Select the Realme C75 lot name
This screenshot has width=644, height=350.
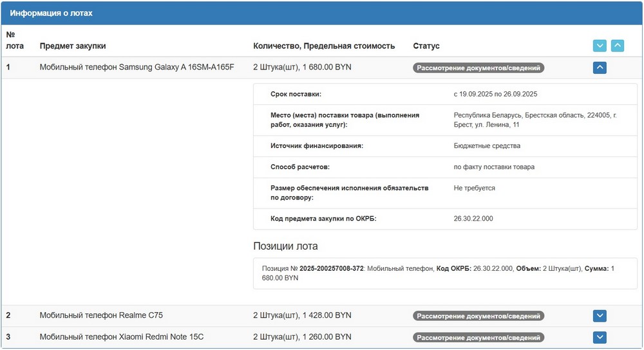coord(101,315)
